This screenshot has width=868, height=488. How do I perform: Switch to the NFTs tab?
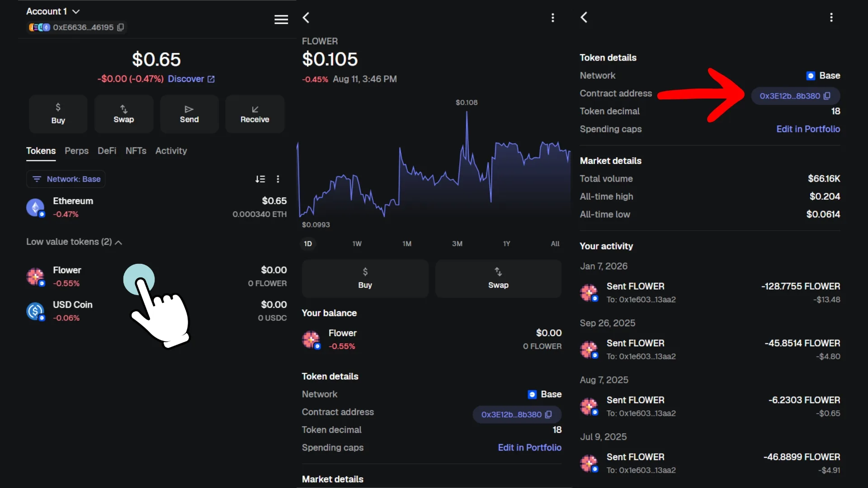coord(136,151)
